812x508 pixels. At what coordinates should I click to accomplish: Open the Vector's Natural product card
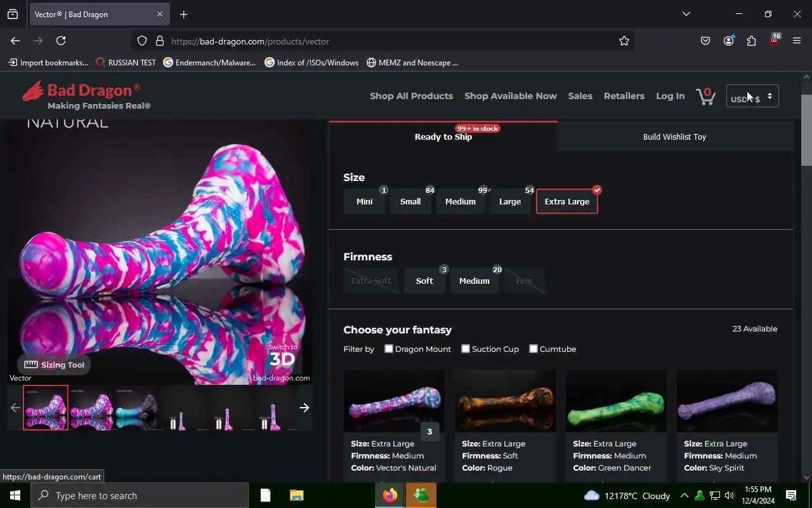pos(394,424)
